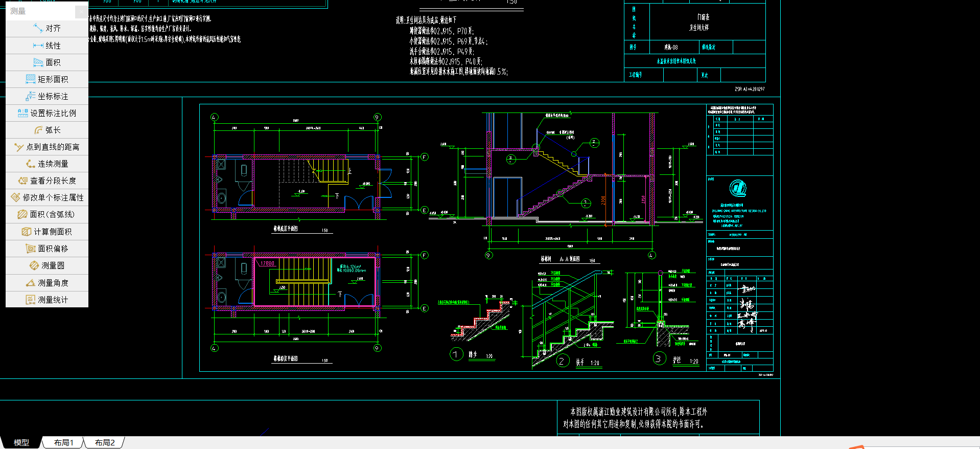The width and height of the screenshot is (980, 449).
Task: Activate 计算侧面积 lateral area calculation
Action: (x=47, y=232)
